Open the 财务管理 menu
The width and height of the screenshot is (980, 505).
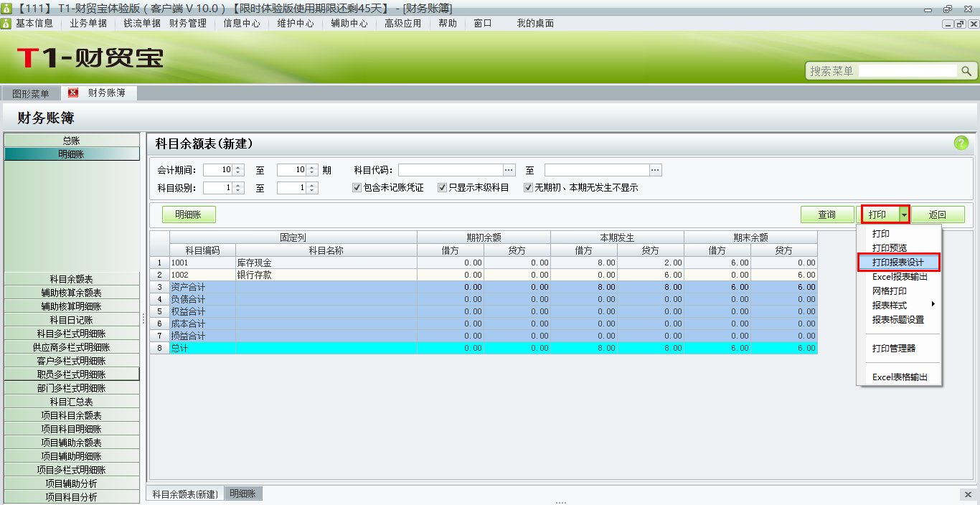[x=188, y=23]
